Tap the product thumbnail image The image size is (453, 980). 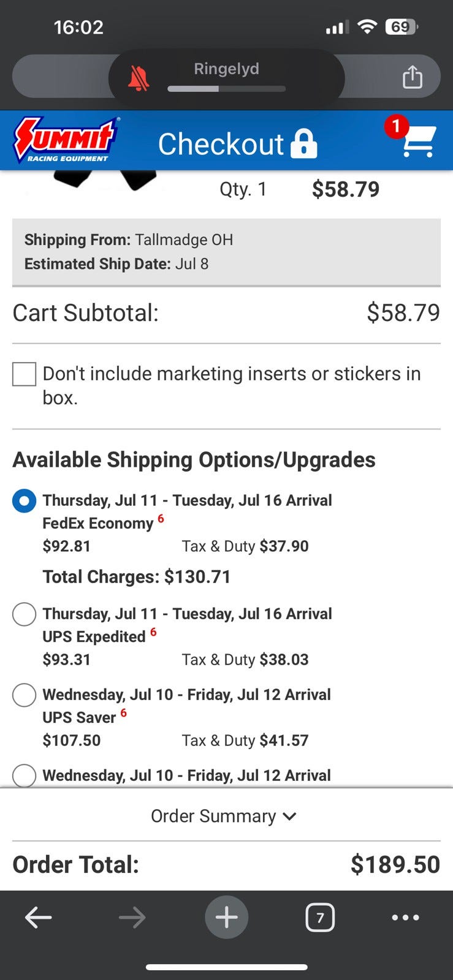[104, 179]
